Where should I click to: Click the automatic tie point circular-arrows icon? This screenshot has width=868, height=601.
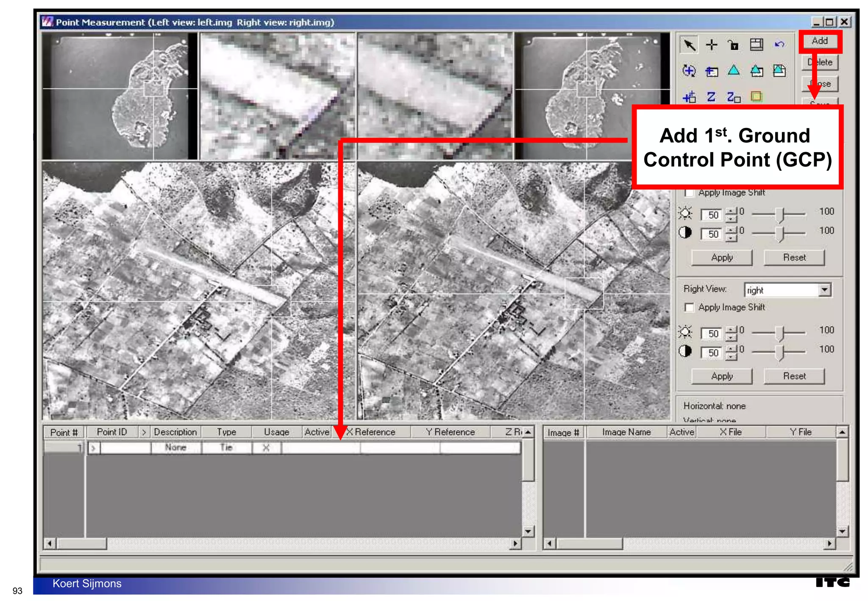pyautogui.click(x=689, y=71)
